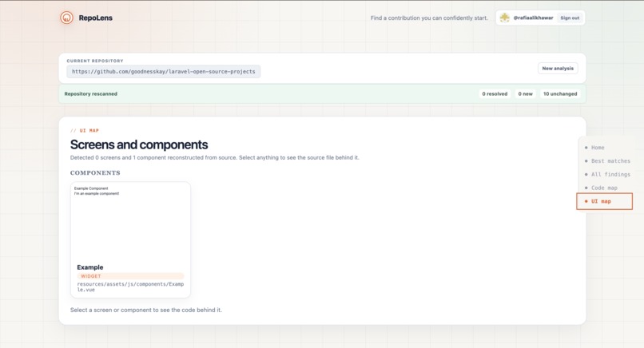Viewport: 644px width, 348px height.
Task: Click the 'Select a screen or component' hint text
Action: pos(145,310)
